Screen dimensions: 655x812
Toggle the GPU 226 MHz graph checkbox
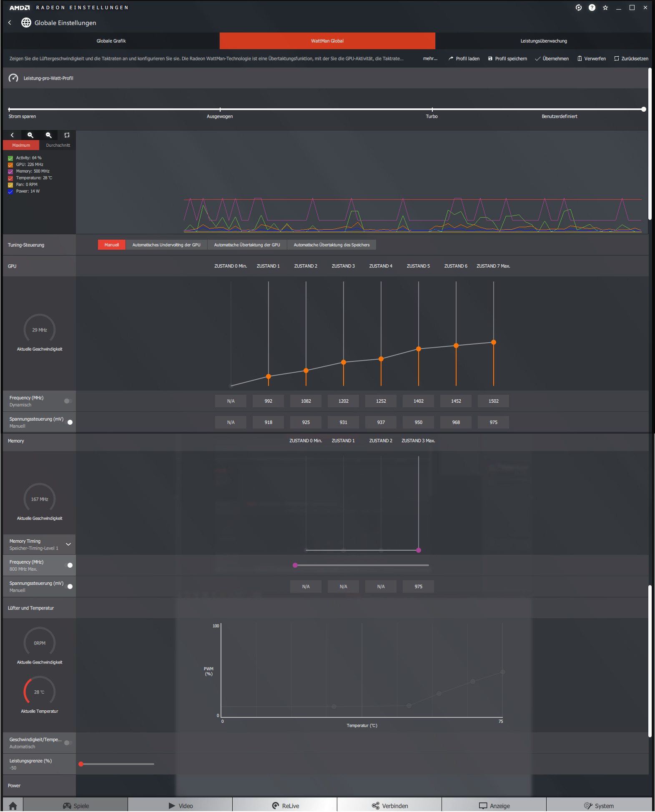[x=10, y=165]
